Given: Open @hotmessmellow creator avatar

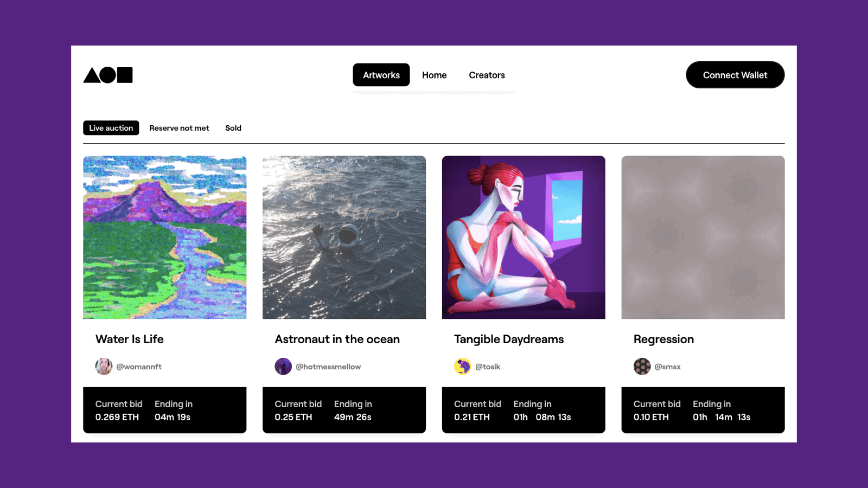Looking at the screenshot, I should (x=283, y=367).
